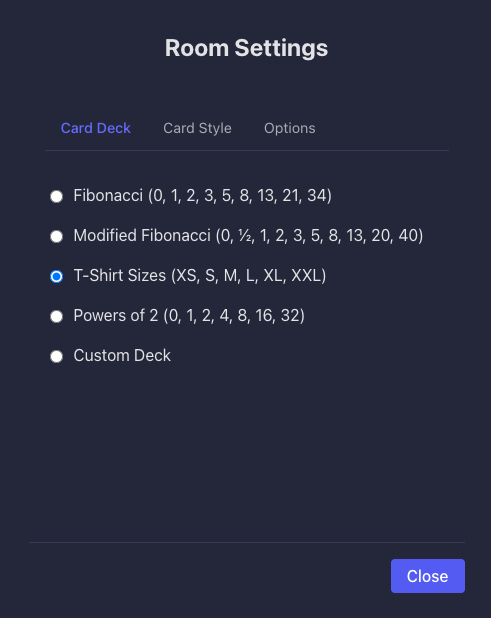Click the 0, 1, 2, 4, 8, 16, 32 values
This screenshot has height=618, width=491.
click(x=234, y=316)
